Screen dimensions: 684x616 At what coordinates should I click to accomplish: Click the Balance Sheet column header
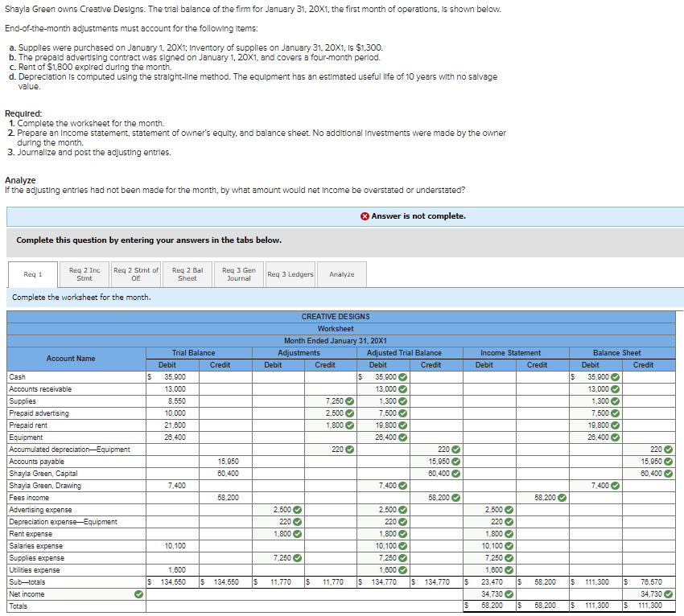[x=622, y=353]
